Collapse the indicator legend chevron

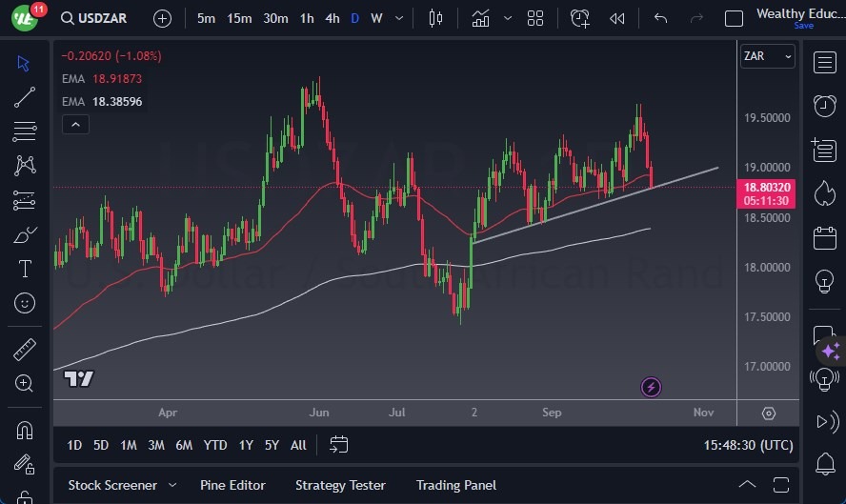point(74,124)
